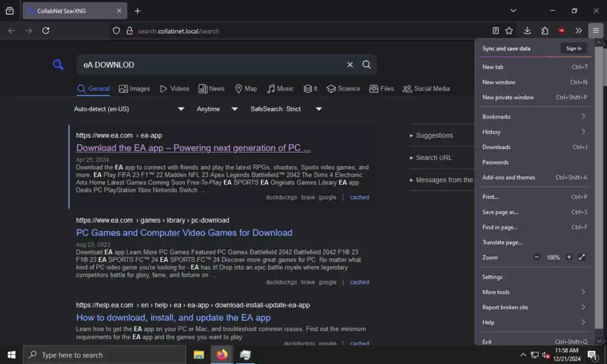Expand the Bookmarks submenu

[x=534, y=117]
